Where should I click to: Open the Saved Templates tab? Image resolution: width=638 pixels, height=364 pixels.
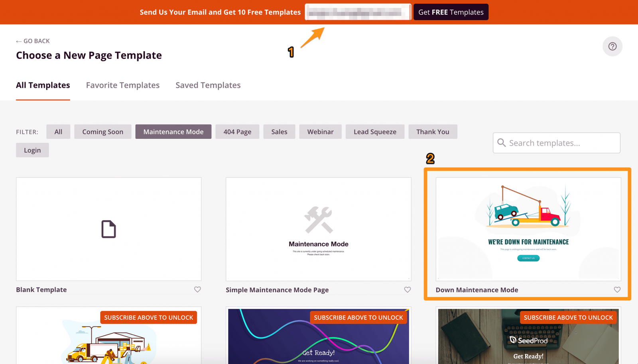pos(208,85)
